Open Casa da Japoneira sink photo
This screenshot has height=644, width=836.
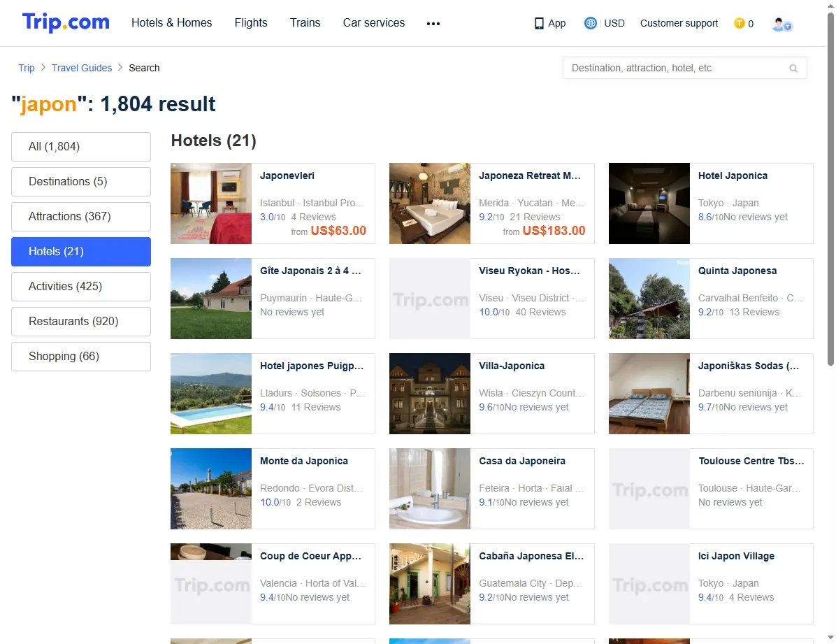[x=430, y=488]
